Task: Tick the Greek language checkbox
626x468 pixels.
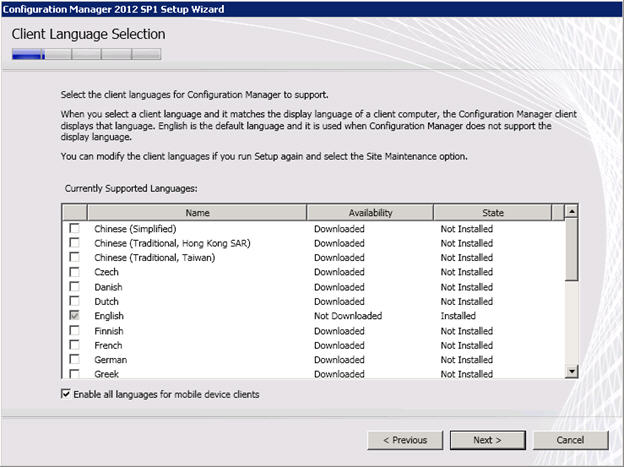Action: (74, 374)
